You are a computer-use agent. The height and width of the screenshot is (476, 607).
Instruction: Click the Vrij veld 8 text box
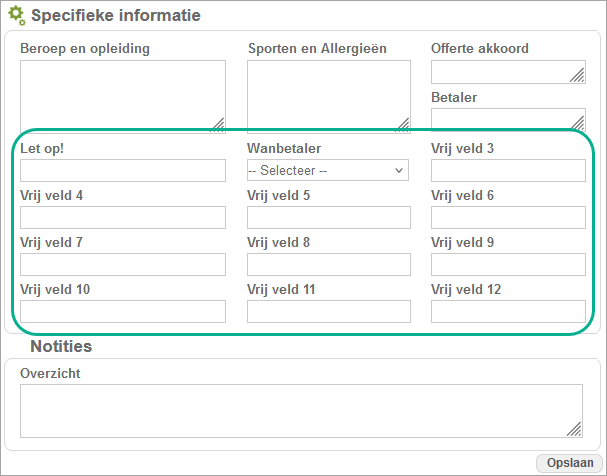click(x=328, y=264)
